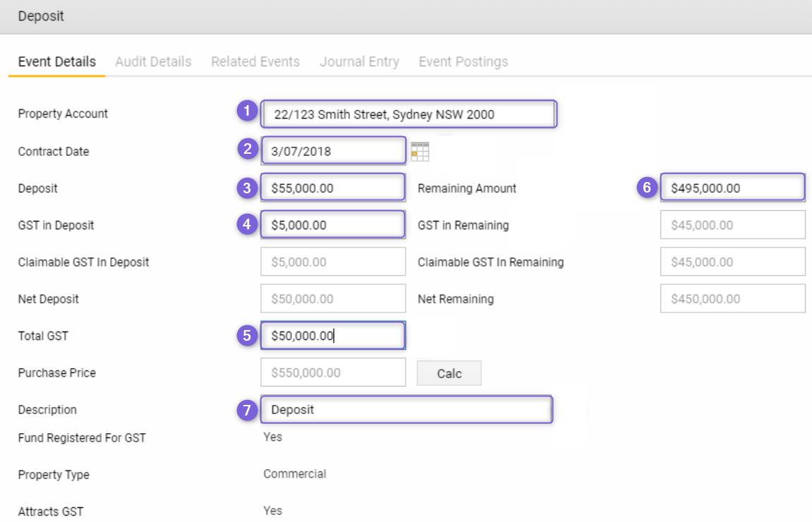Go to the Journal Entry tab
812x522 pixels.
(359, 61)
